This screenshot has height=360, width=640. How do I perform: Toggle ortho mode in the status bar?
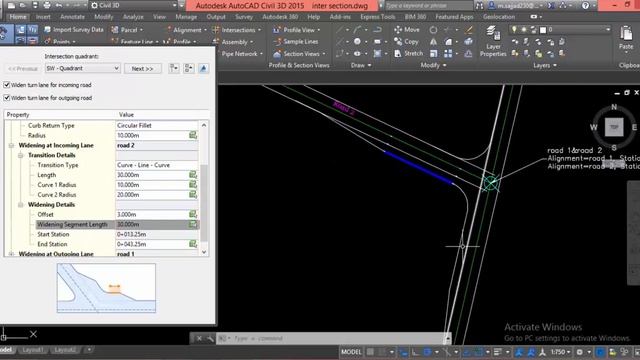click(x=415, y=352)
